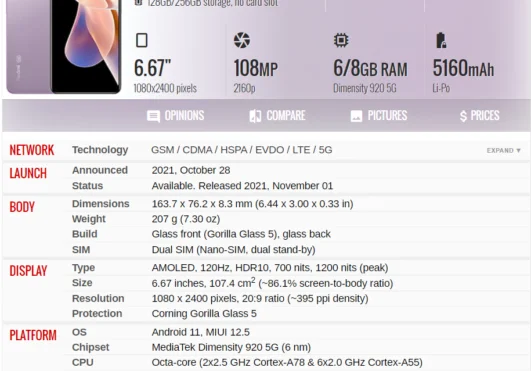Expand the Network section details
The width and height of the screenshot is (531, 371).
(x=504, y=150)
